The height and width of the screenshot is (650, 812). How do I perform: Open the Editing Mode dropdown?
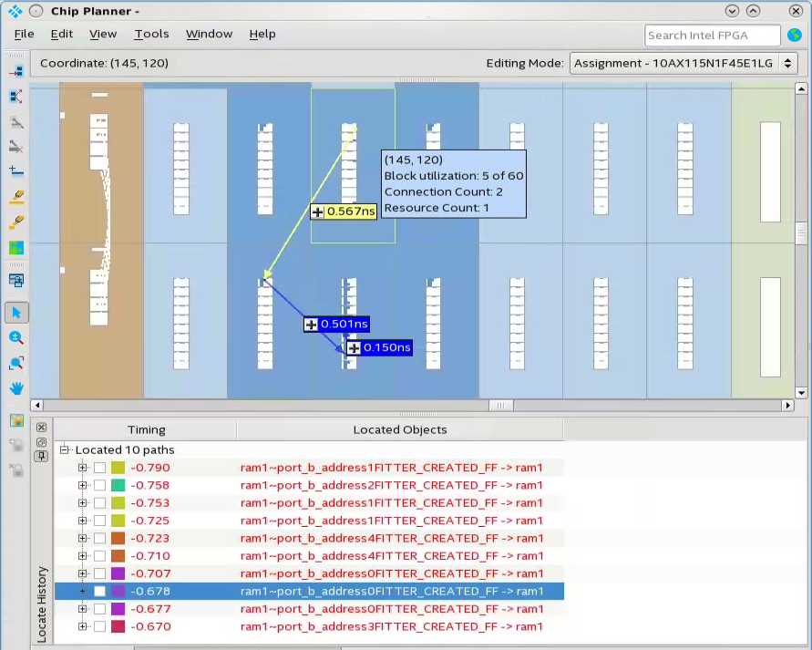[x=684, y=64]
